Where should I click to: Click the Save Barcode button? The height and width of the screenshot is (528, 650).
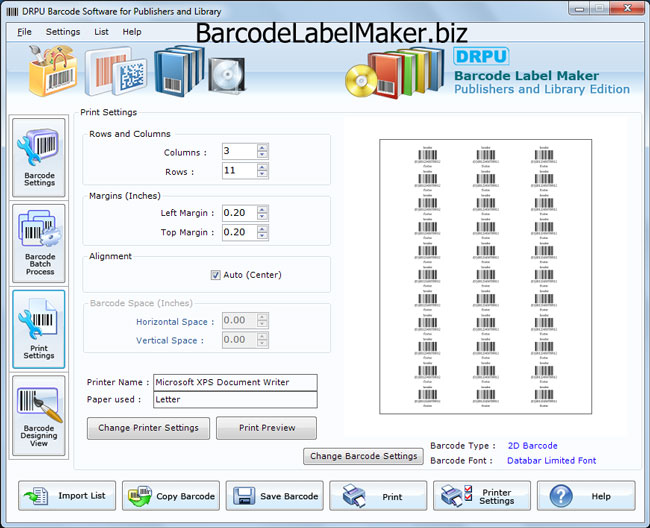pos(274,496)
